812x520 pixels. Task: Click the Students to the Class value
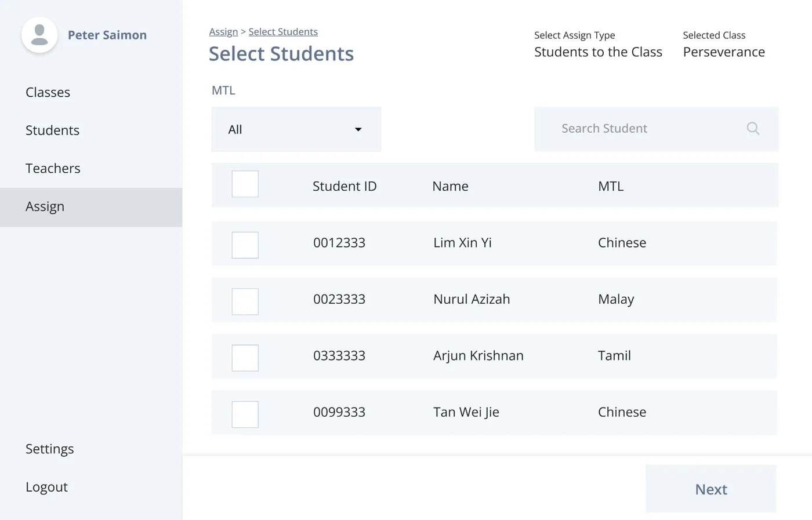598,52
